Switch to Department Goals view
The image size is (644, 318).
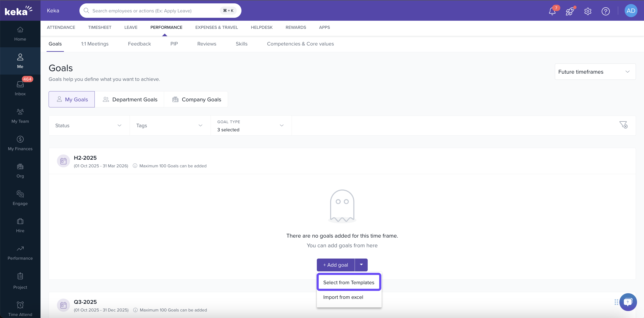pos(130,99)
